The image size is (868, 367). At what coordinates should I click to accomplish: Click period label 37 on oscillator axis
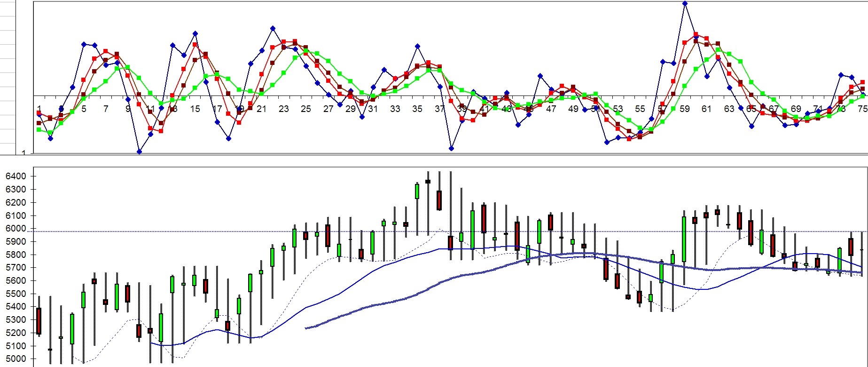point(440,109)
